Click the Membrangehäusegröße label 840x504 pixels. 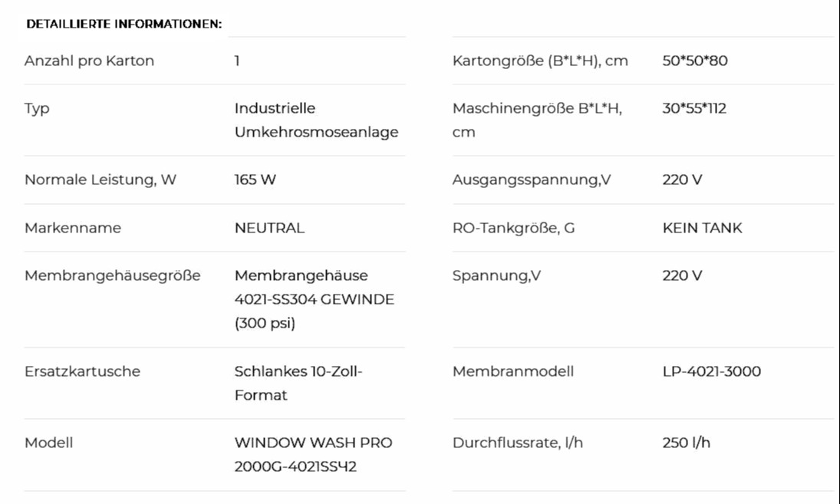click(x=113, y=276)
